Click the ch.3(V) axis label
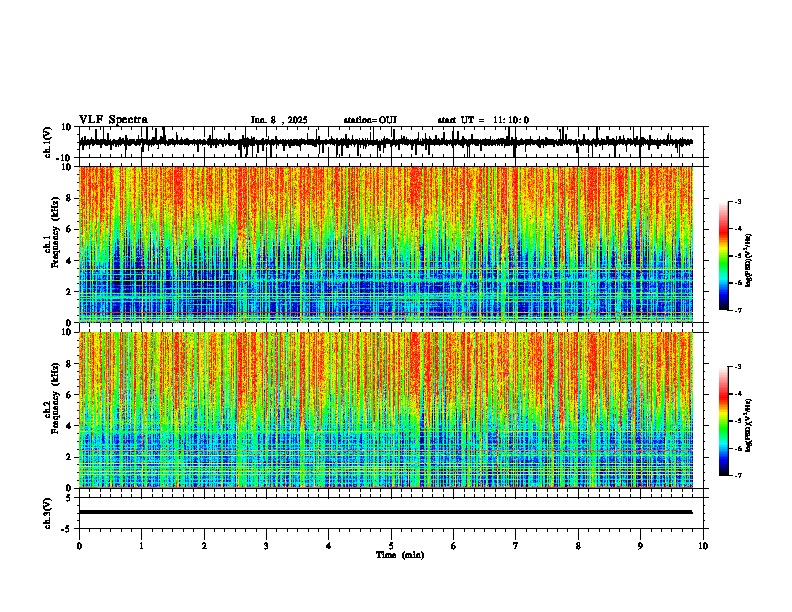Image resolution: width=792 pixels, height=612 pixels. click(x=48, y=514)
